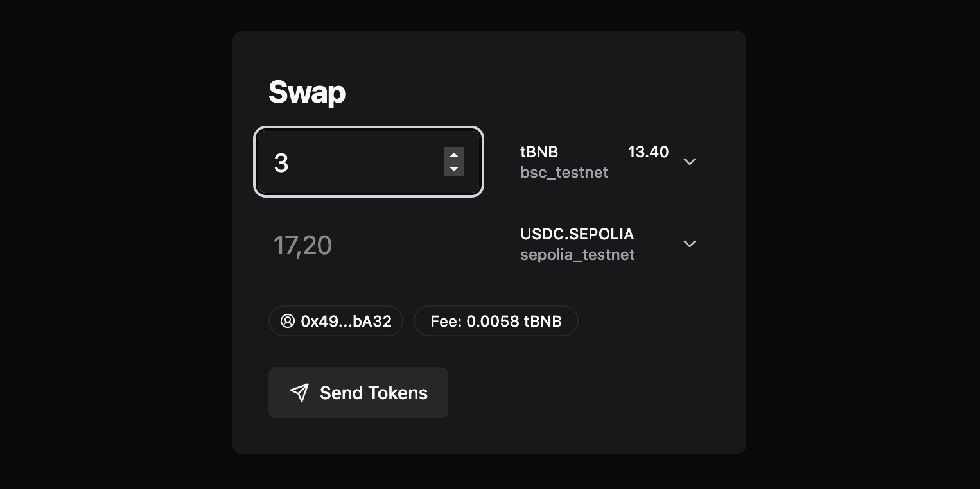
Task: Click the paper plane icon on Send Tokens
Action: click(x=299, y=393)
